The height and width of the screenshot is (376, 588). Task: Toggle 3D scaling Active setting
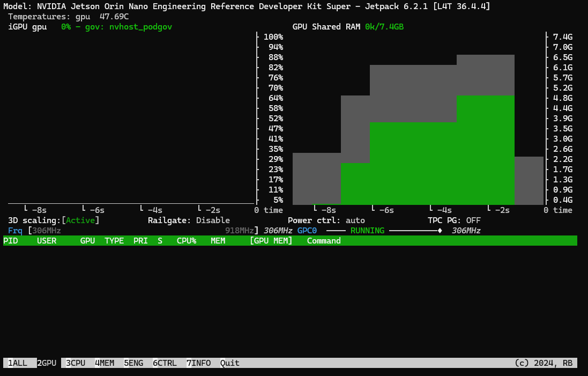(x=83, y=220)
